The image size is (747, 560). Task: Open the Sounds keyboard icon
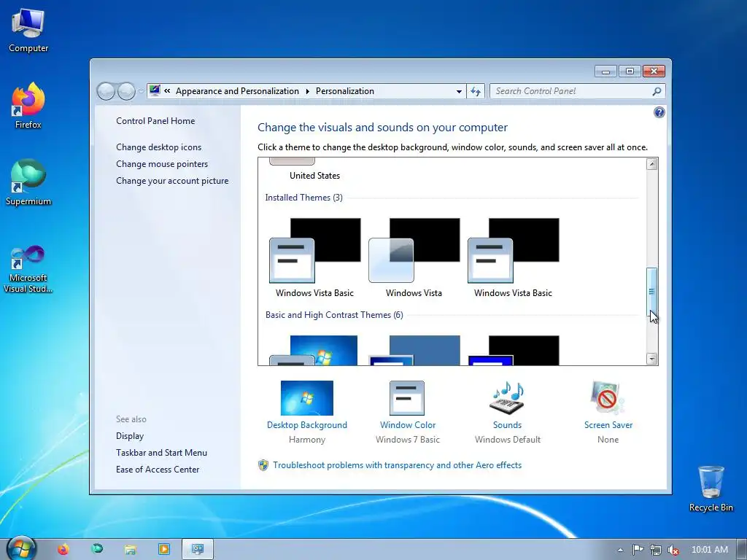point(507,398)
